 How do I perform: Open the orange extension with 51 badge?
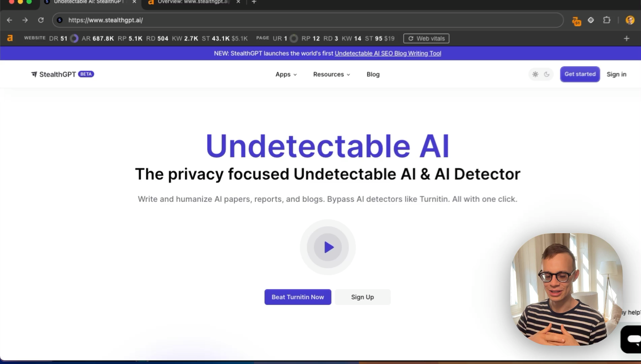576,21
